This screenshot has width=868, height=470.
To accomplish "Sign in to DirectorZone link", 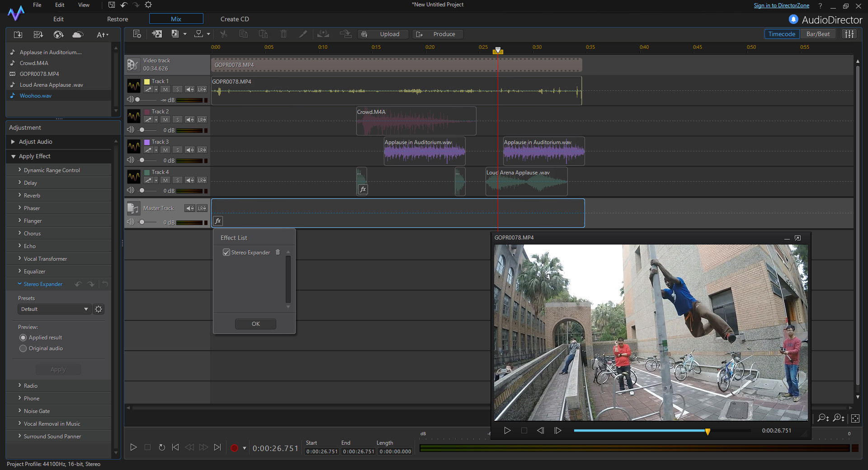I will click(781, 5).
